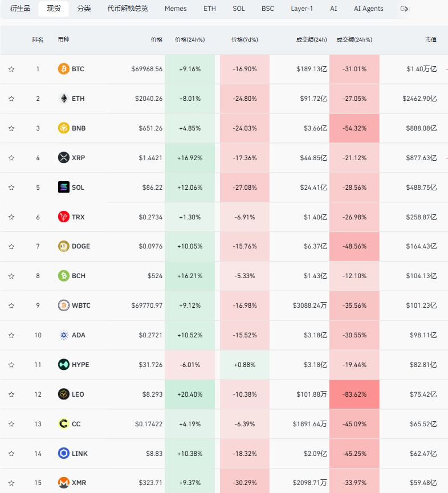
Task: Click the Chainlink LINK coin icon
Action: 64,454
